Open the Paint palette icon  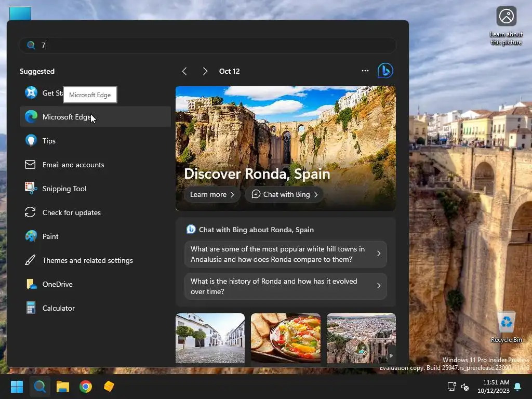click(x=31, y=236)
